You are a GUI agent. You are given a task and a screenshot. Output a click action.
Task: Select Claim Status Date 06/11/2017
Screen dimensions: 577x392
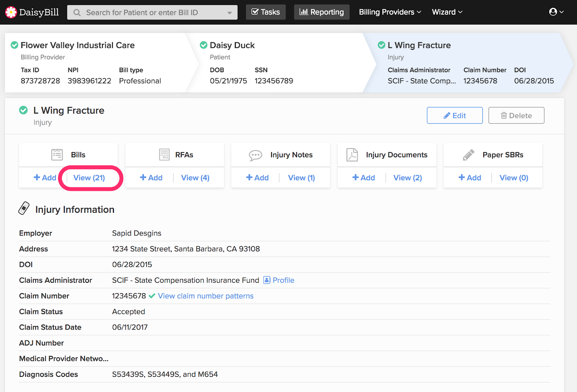point(130,327)
